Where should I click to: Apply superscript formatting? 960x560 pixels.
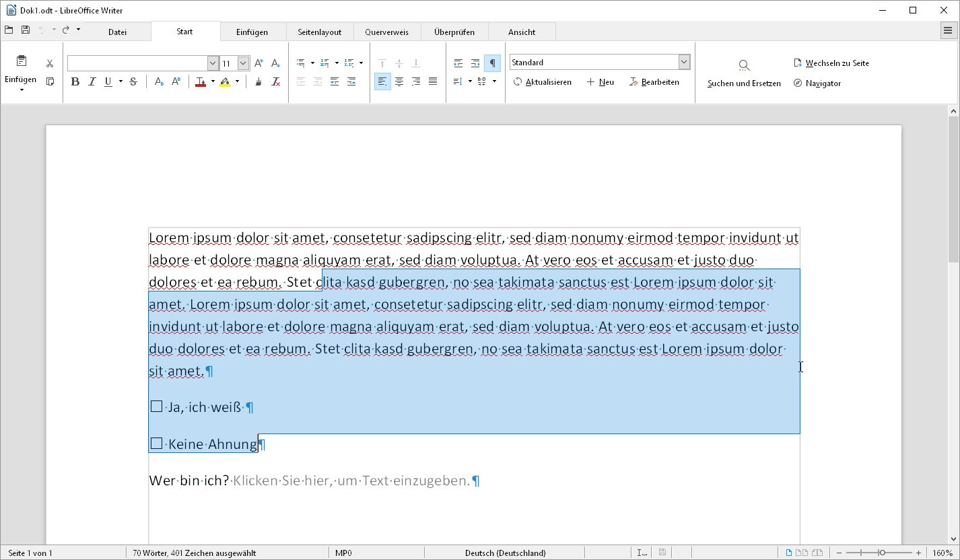pos(176,81)
